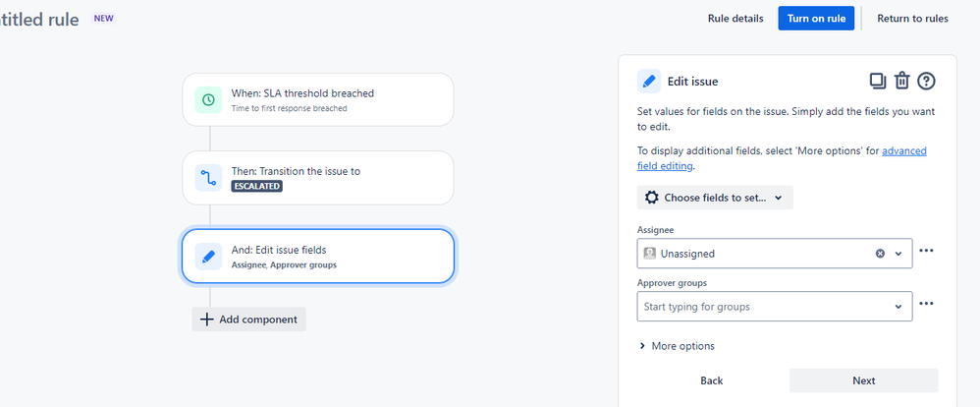Open Assignee field more actions menu

(926, 252)
